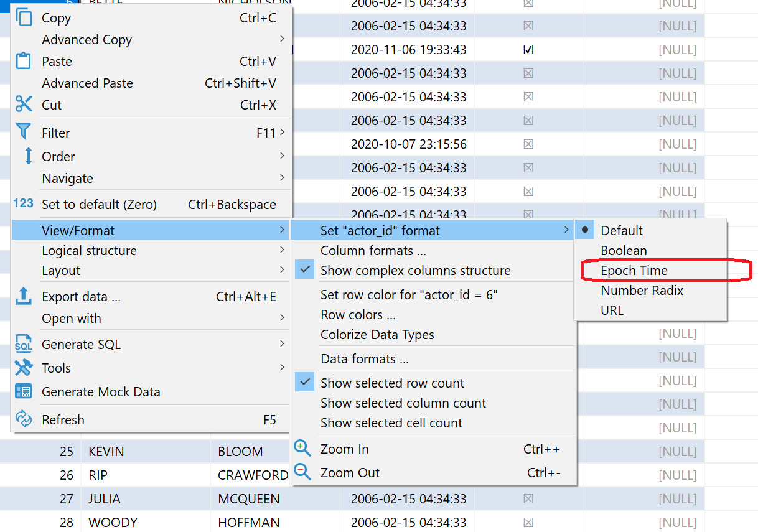Expand the Logical structure submenu
The height and width of the screenshot is (532, 758).
pos(88,251)
